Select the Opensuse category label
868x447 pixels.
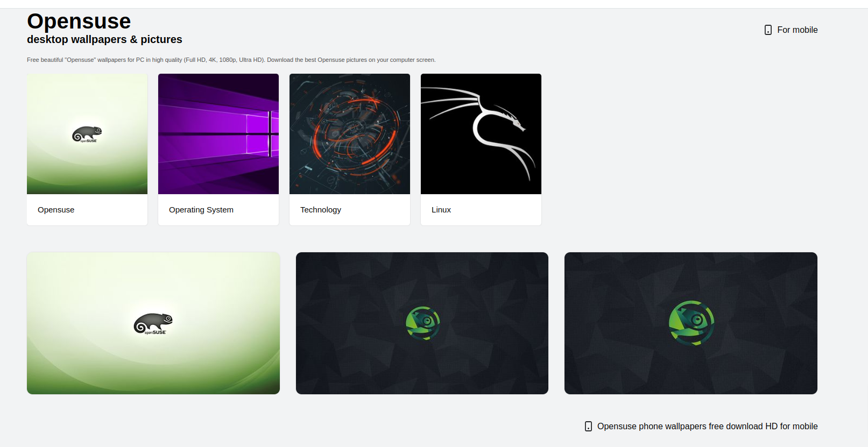tap(56, 210)
